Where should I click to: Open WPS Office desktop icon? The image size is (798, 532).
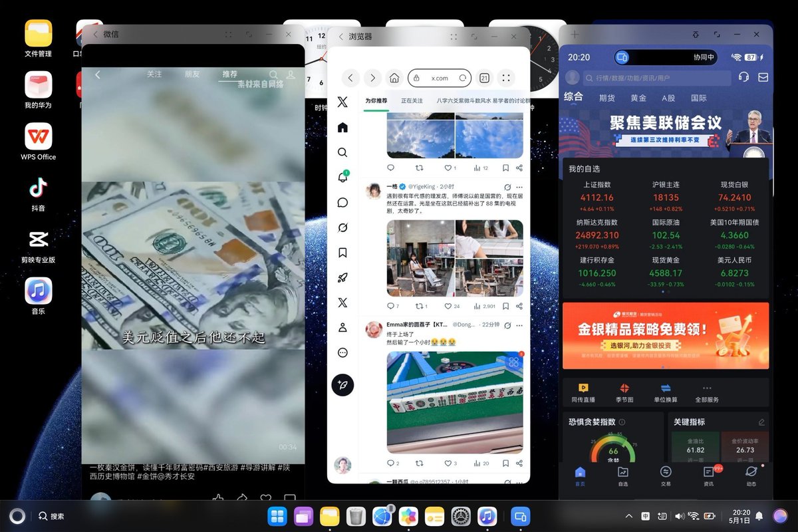tap(39, 142)
